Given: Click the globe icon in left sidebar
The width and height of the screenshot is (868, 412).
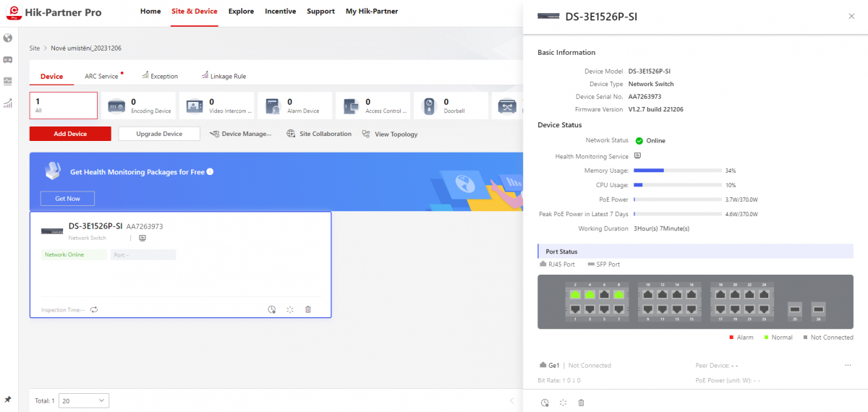Looking at the screenshot, I should pyautogui.click(x=8, y=38).
